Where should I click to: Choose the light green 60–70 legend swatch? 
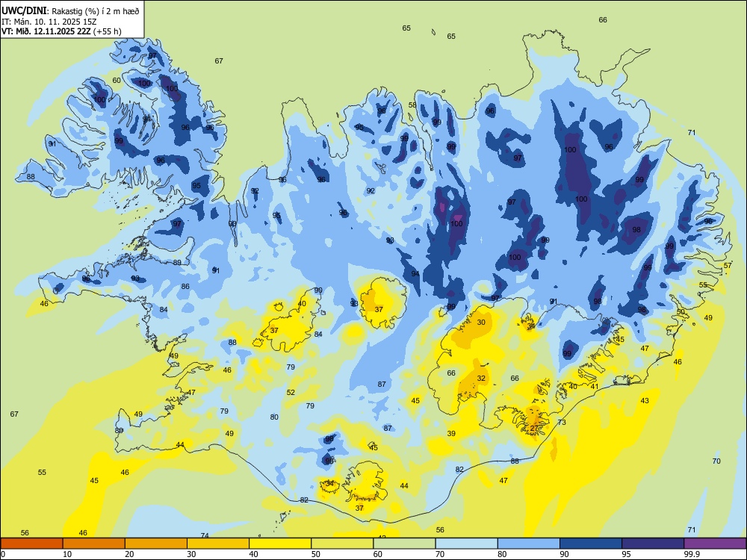[404, 544]
